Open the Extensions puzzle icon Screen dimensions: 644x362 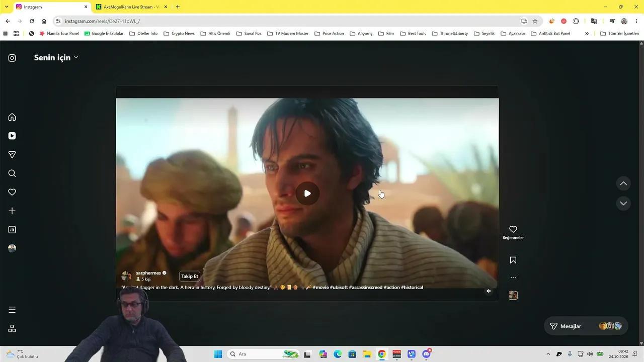pyautogui.click(x=576, y=21)
